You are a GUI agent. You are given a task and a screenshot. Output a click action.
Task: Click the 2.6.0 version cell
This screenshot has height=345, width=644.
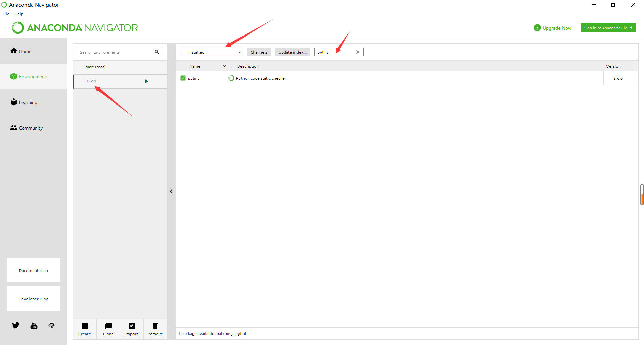click(x=618, y=78)
